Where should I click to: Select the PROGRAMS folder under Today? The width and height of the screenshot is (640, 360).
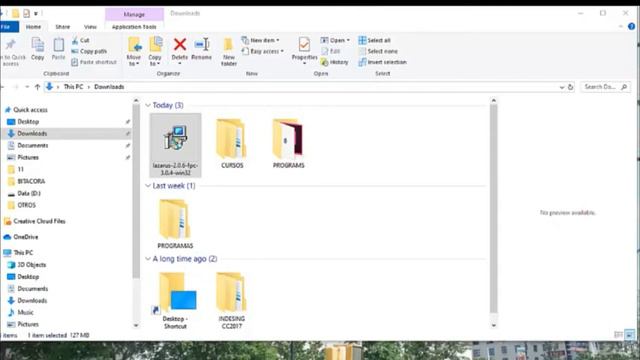tap(289, 143)
